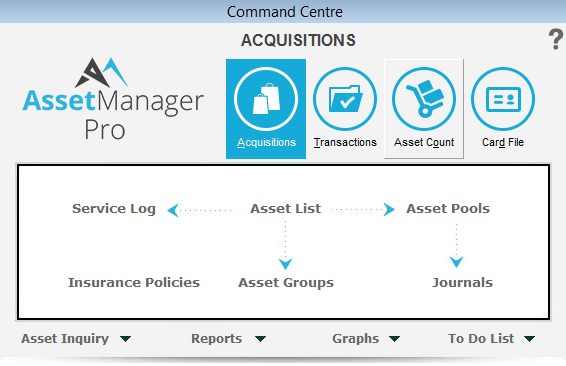The image size is (566, 366).
Task: Click the To Do List label
Action: pyautogui.click(x=481, y=339)
